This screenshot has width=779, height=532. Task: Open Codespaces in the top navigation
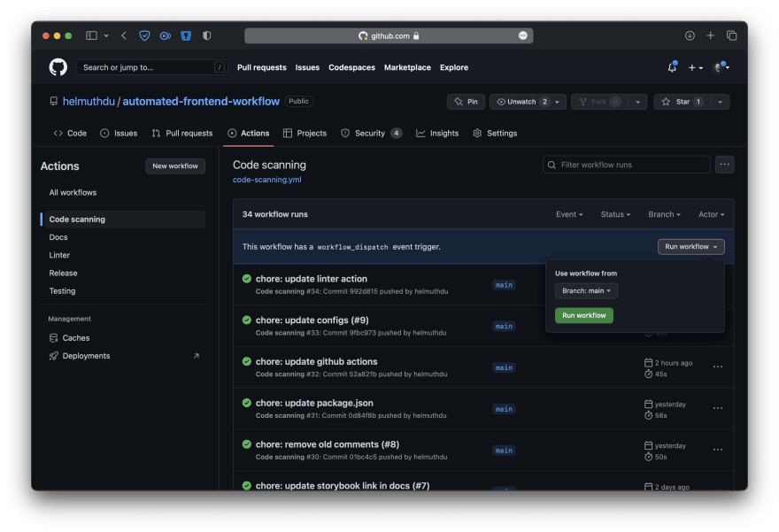tap(351, 67)
